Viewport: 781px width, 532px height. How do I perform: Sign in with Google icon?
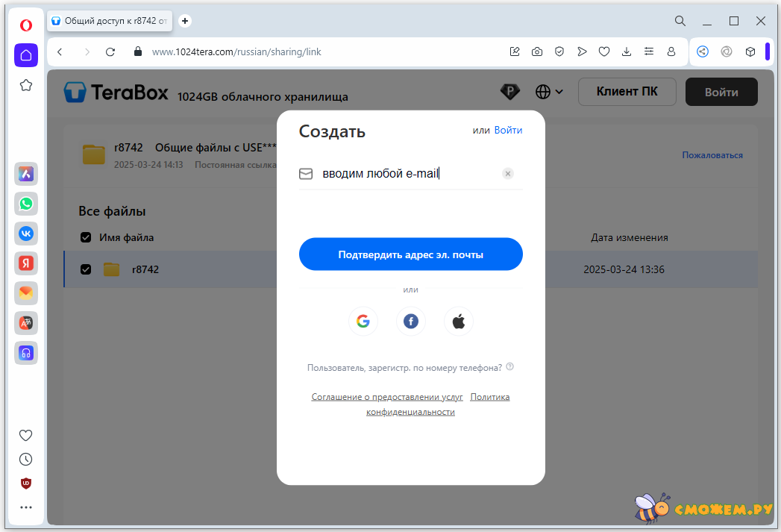point(363,322)
